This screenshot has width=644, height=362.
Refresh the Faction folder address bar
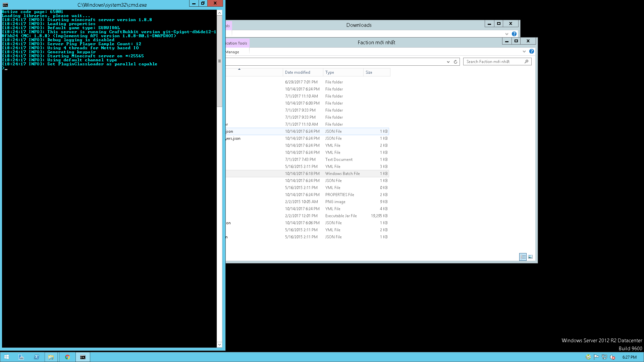(x=455, y=62)
